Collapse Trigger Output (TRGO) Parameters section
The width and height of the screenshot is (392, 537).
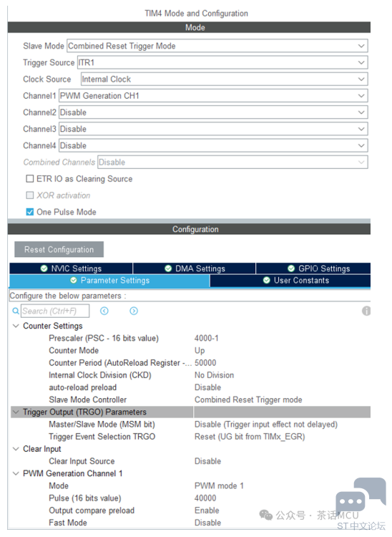pyautogui.click(x=16, y=412)
